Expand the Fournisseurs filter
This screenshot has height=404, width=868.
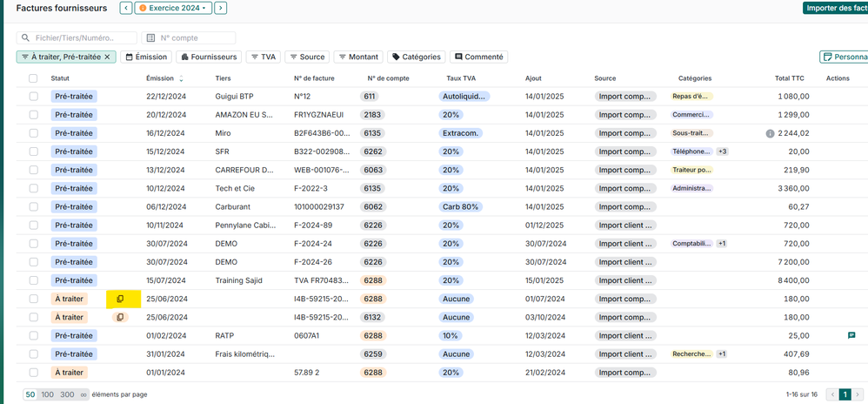(x=209, y=57)
